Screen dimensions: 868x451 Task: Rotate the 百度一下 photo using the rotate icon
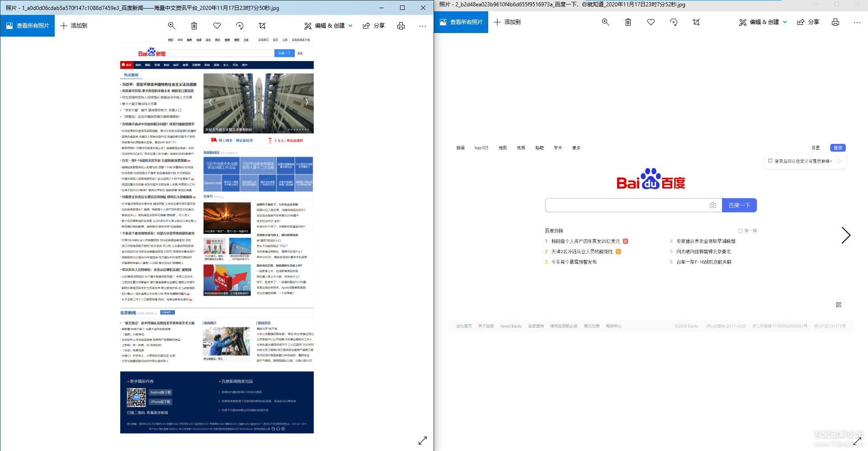[x=674, y=22]
